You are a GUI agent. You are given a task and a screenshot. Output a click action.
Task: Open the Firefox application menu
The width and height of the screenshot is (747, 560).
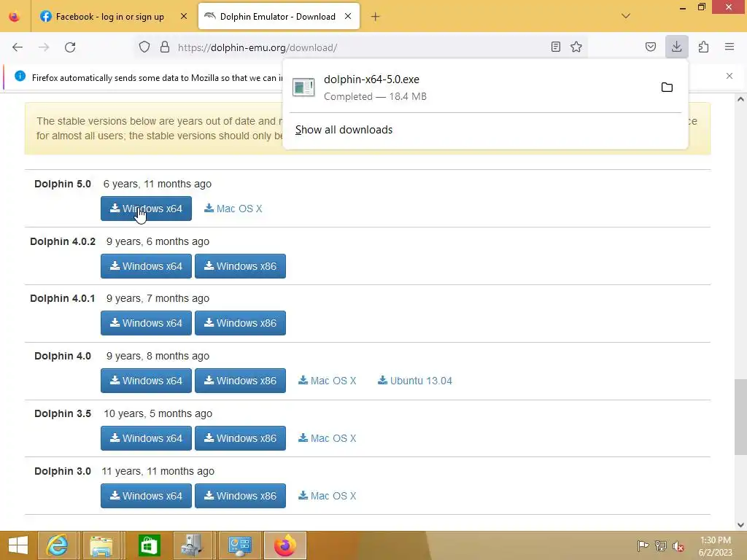[x=729, y=47]
